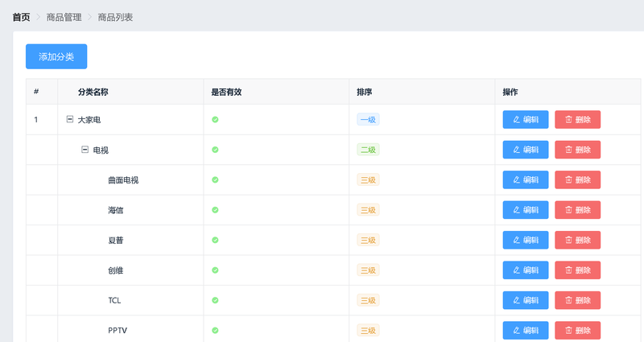Click the valid checkmark icon for 曲面电视

pyautogui.click(x=215, y=179)
